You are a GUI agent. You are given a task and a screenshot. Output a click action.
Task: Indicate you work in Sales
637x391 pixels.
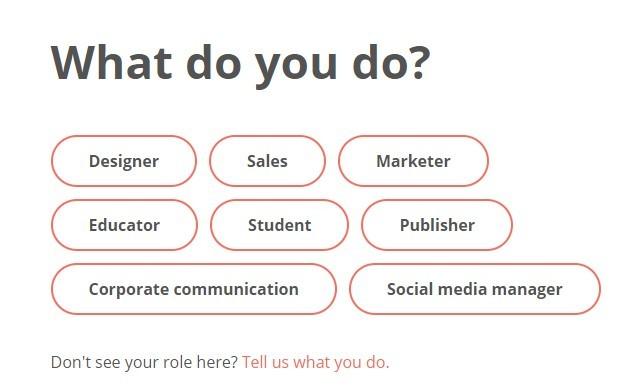point(267,161)
